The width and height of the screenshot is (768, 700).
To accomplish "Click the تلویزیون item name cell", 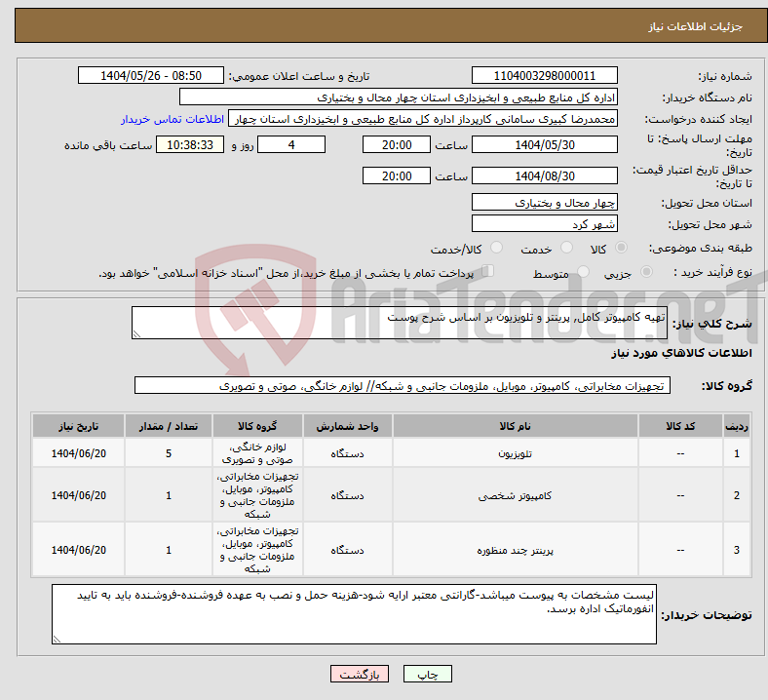I will (x=515, y=453).
